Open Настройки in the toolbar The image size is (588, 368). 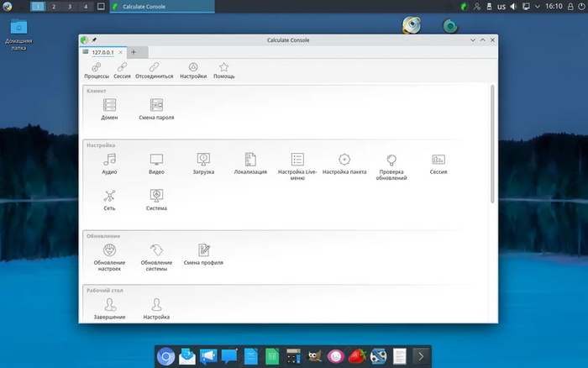coord(193,70)
